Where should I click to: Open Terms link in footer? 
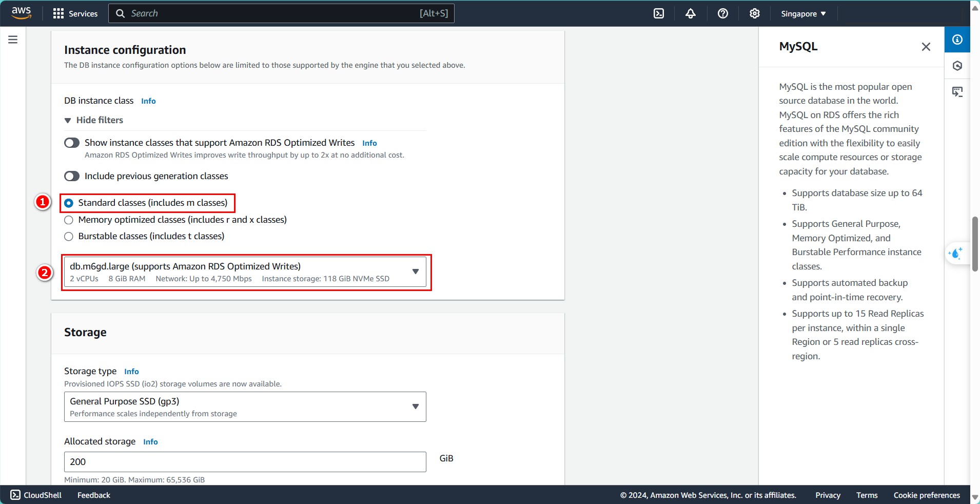[x=867, y=495]
